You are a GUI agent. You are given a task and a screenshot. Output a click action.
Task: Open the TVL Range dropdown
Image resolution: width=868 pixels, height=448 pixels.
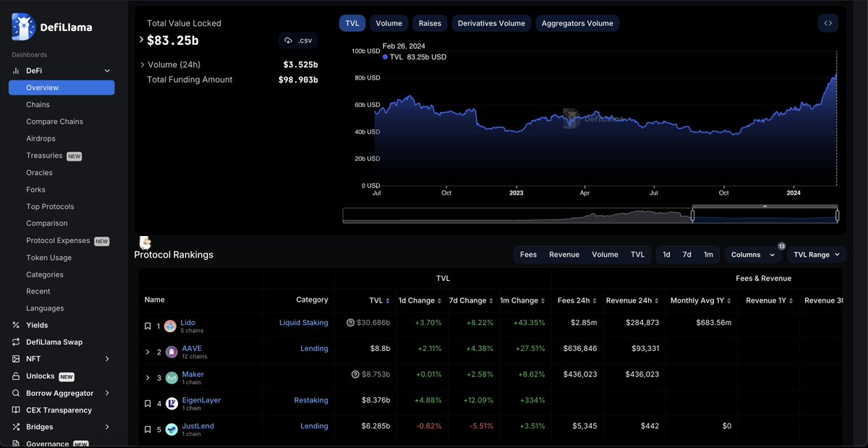pos(817,255)
